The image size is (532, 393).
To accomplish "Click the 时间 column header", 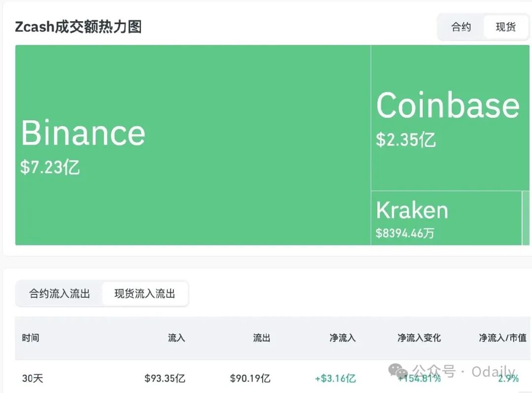I will (31, 338).
